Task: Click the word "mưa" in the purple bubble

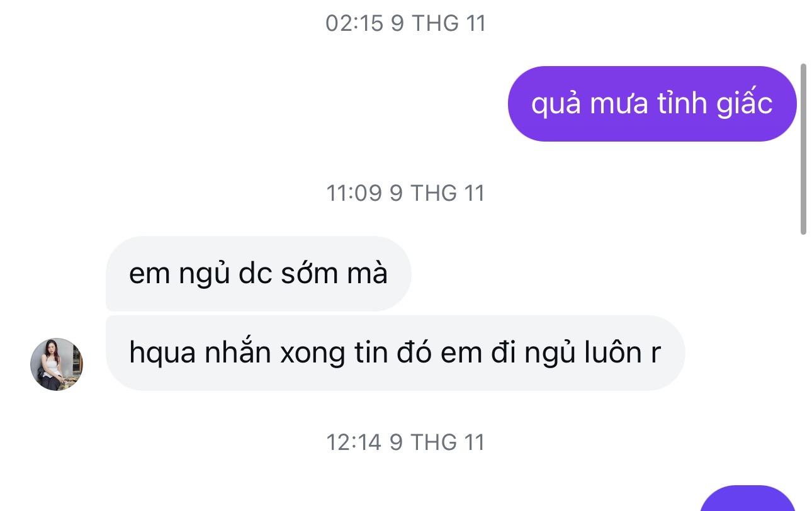Action: [611, 104]
